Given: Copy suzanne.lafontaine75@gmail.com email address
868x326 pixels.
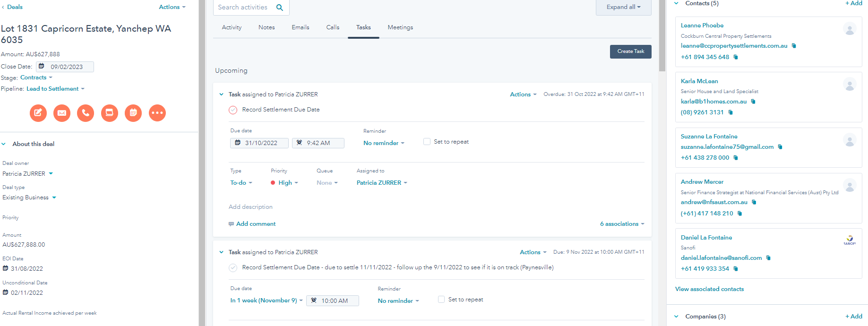Looking at the screenshot, I should (x=780, y=147).
